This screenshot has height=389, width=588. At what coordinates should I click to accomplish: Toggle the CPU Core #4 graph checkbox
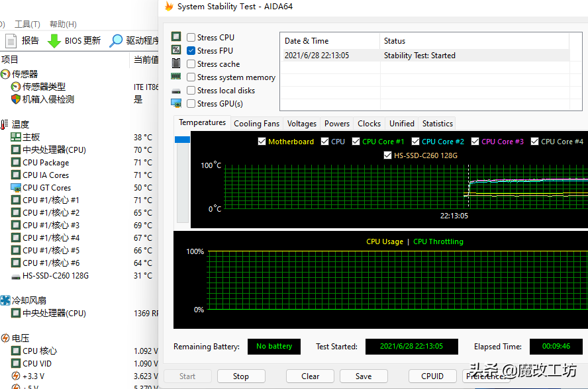pyautogui.click(x=535, y=142)
